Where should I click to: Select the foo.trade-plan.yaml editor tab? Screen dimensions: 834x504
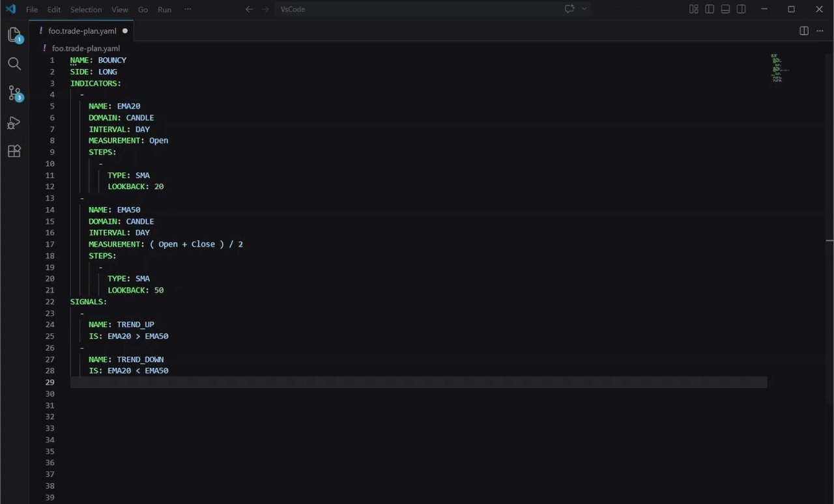(82, 31)
